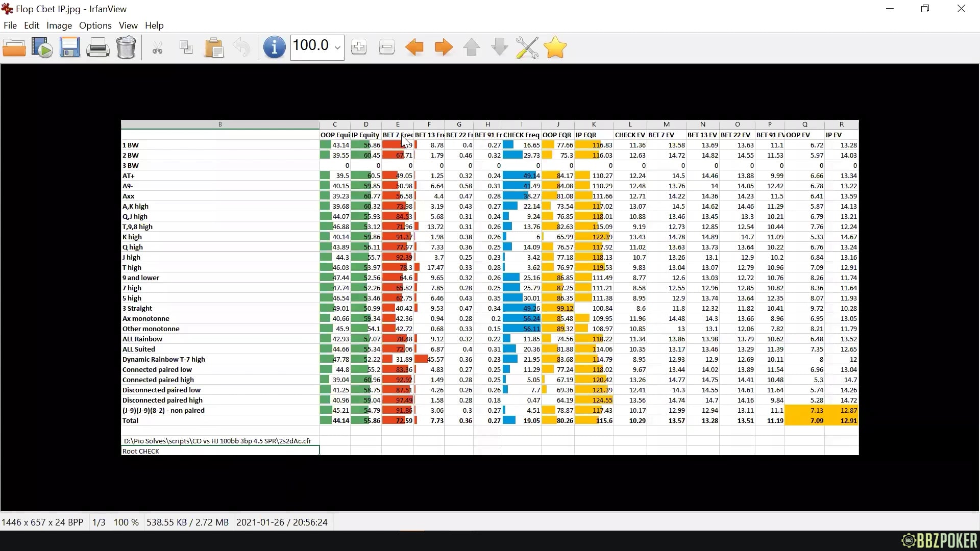Go to the next image
Image resolution: width=980 pixels, height=551 pixels.
[x=444, y=47]
